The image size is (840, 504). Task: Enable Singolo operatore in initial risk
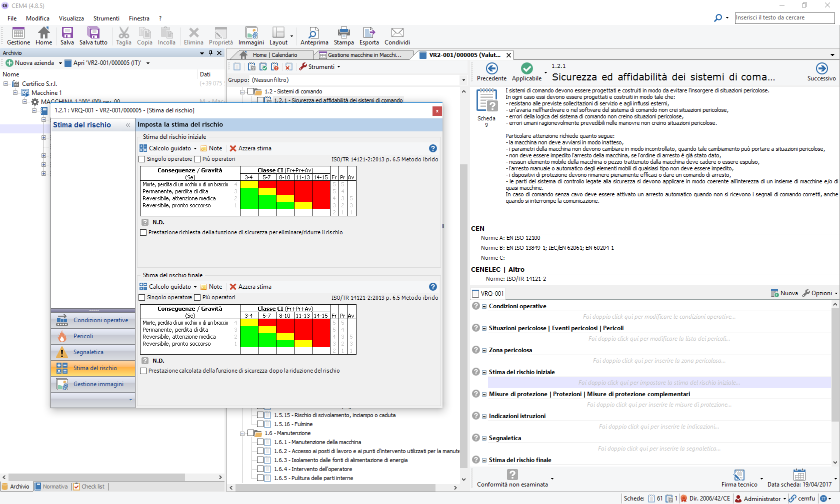[x=142, y=159]
